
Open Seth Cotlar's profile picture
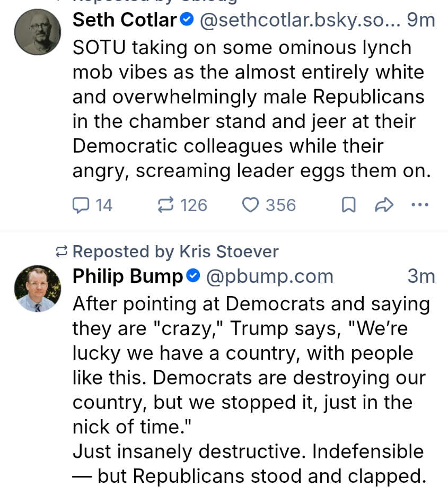(38, 32)
